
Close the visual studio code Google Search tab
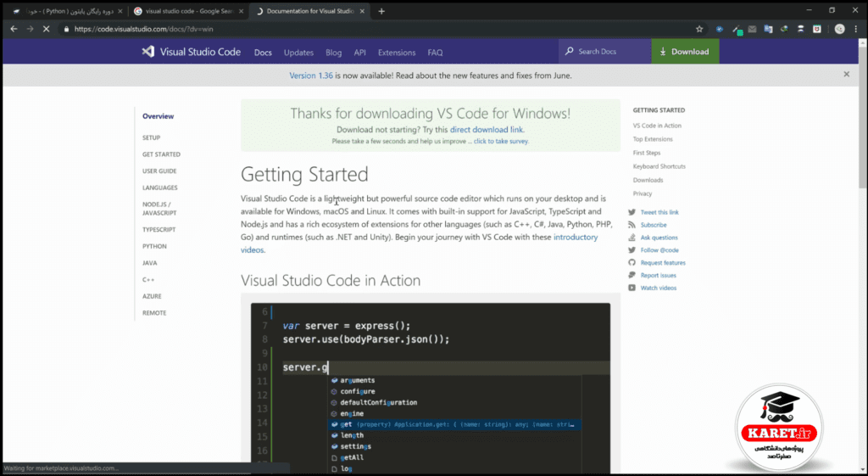(x=241, y=11)
